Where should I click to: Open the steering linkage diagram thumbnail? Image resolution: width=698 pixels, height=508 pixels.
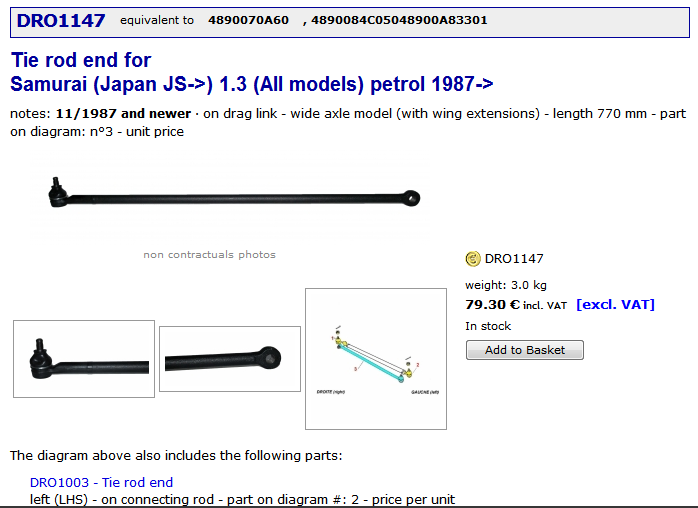[x=376, y=359]
